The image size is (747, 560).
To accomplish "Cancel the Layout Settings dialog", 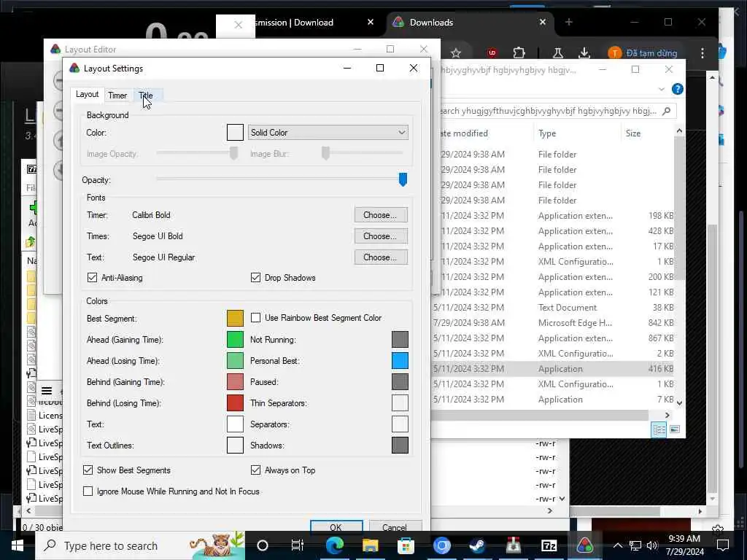I will (395, 526).
